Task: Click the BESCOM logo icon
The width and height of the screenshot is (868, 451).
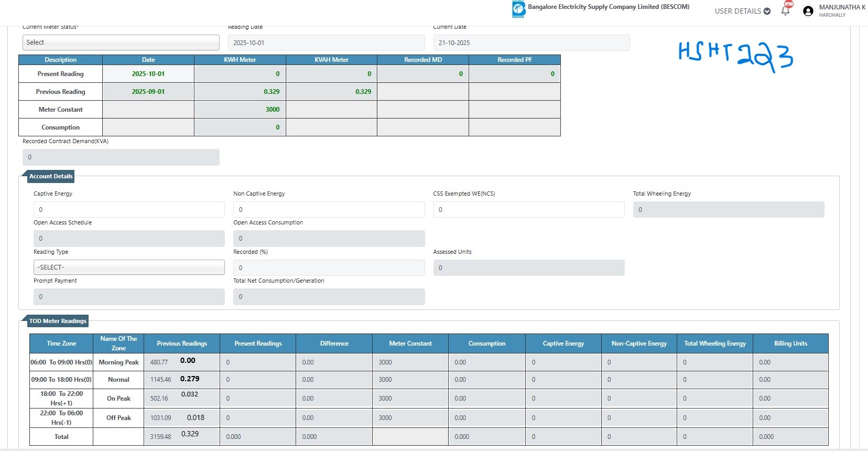Action: click(x=518, y=9)
